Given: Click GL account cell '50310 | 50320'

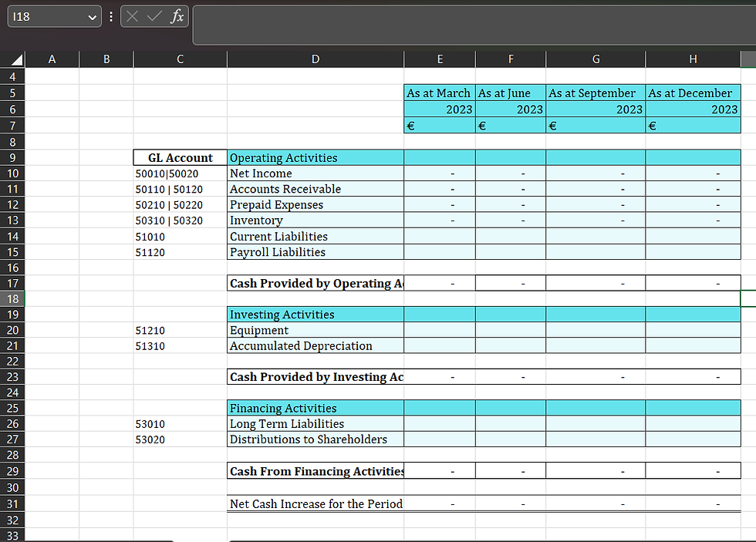Looking at the screenshot, I should 181,221.
